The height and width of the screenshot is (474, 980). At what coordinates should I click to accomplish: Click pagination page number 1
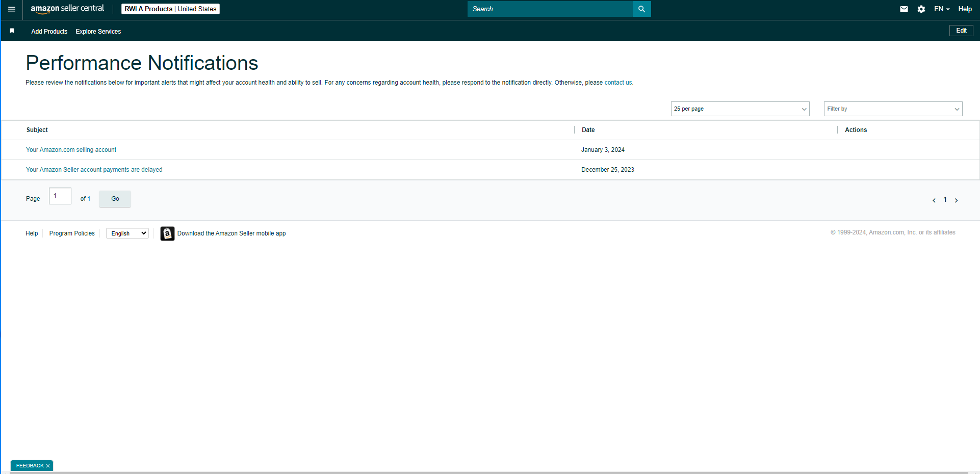pos(945,200)
